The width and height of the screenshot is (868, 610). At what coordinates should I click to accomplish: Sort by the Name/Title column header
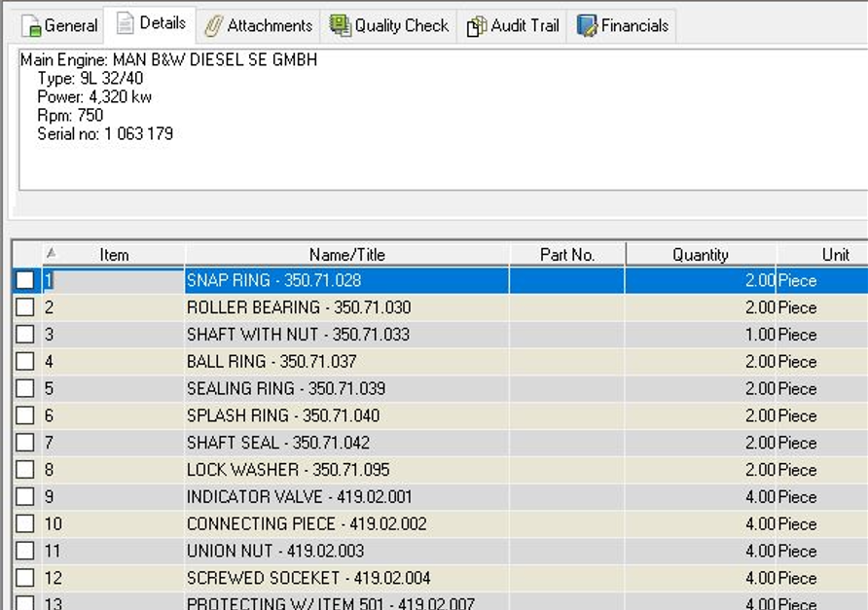click(346, 255)
